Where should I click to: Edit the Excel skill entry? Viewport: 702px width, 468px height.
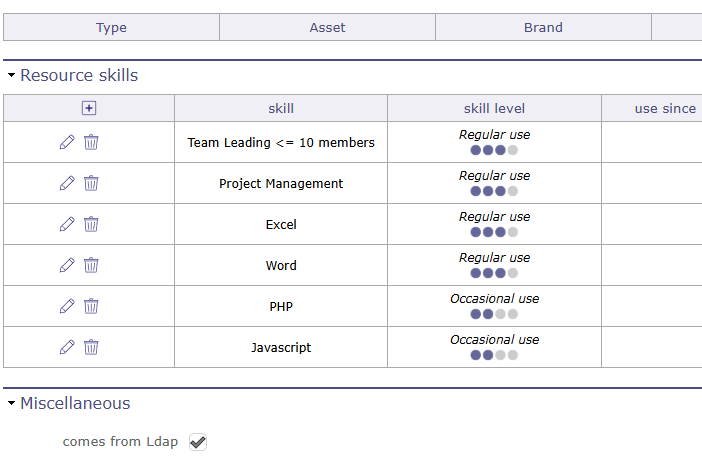67,224
